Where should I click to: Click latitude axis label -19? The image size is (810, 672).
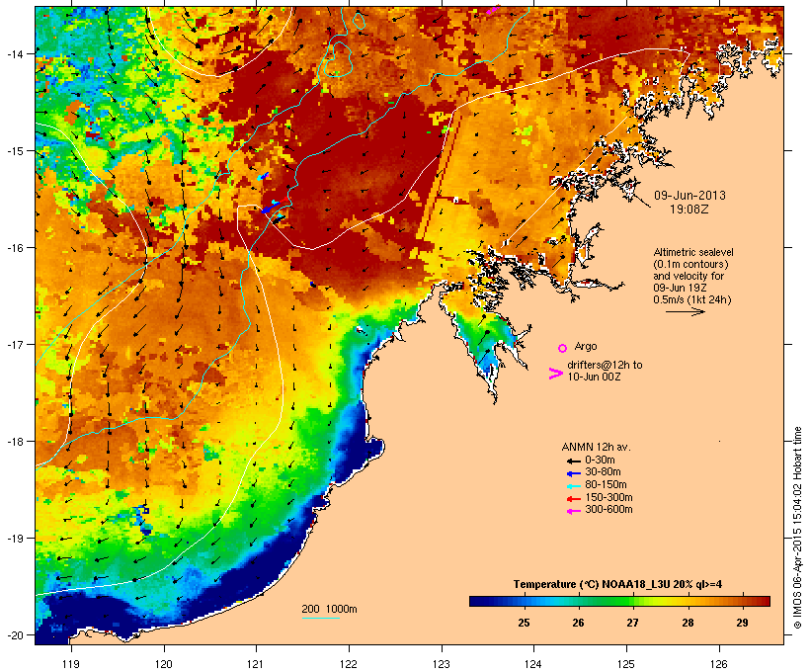click(14, 539)
